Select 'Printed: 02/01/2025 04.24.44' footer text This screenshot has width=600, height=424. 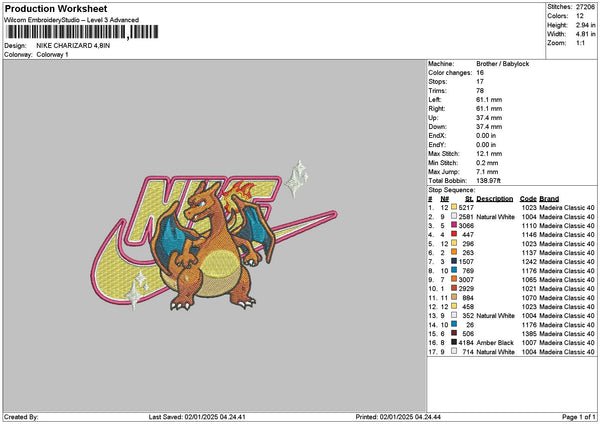click(x=398, y=417)
